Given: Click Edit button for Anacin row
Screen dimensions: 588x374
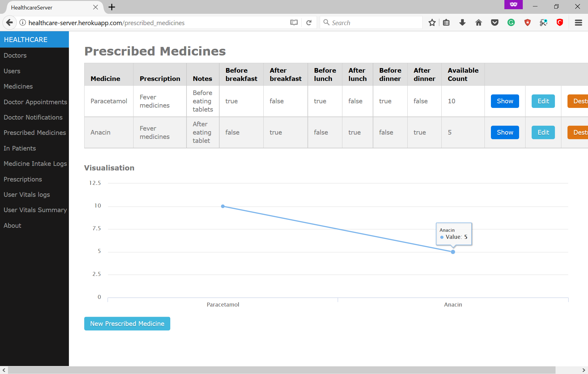Looking at the screenshot, I should pos(543,132).
